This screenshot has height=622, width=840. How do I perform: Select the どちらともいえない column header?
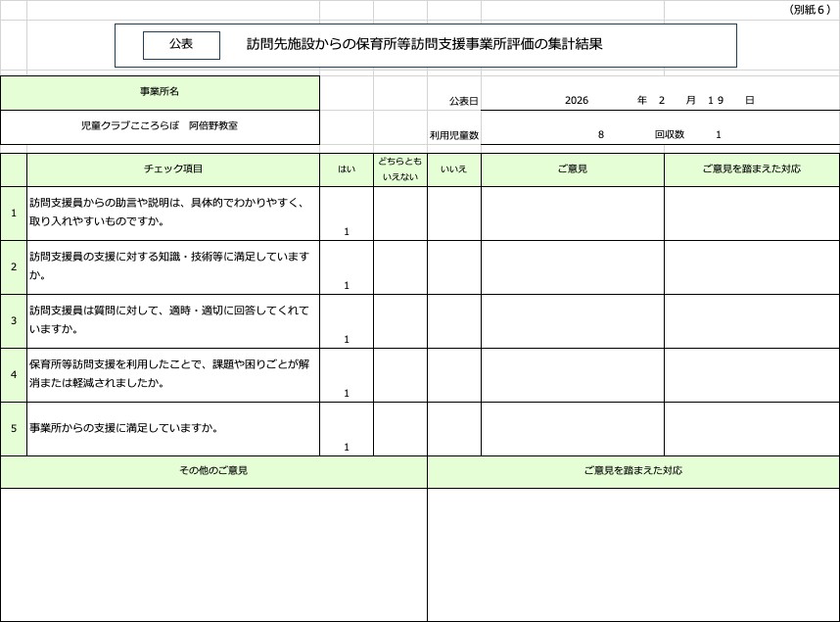[400, 169]
